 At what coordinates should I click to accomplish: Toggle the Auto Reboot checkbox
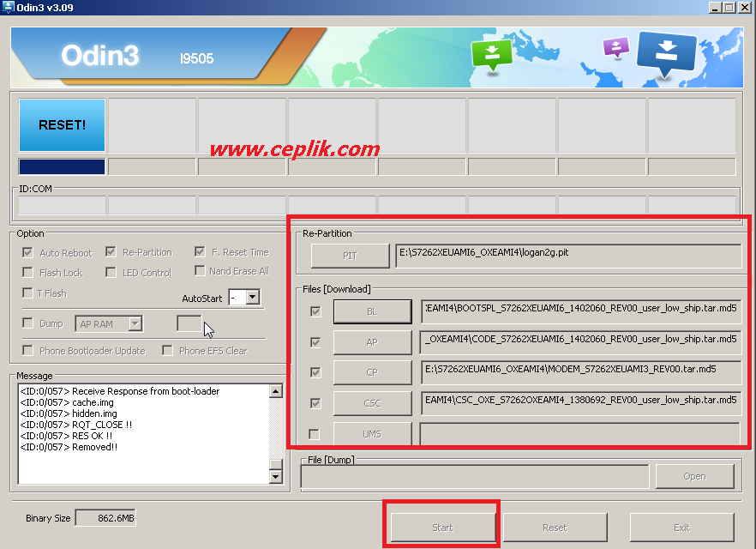point(28,253)
